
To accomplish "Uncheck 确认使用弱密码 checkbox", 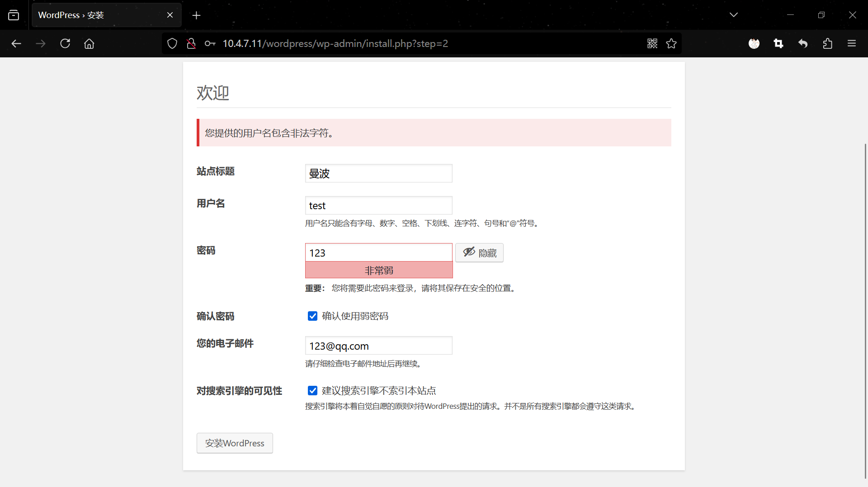I will coord(312,316).
